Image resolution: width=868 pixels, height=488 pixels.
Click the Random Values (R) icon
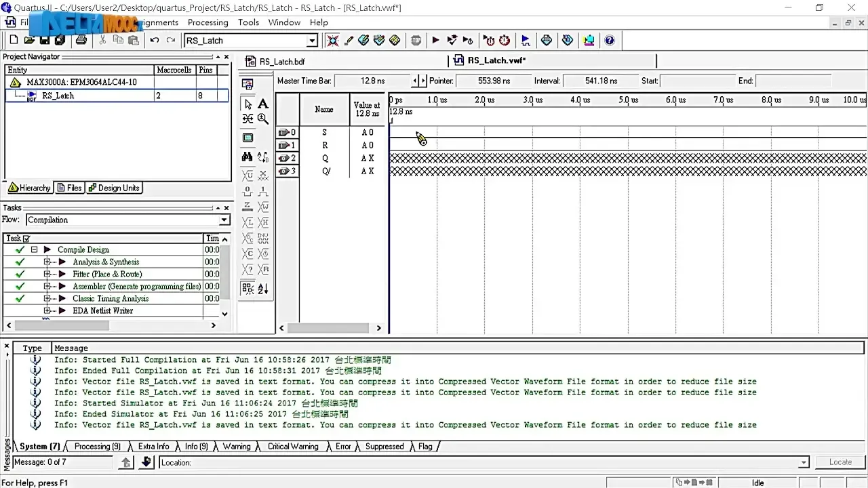coord(263,269)
